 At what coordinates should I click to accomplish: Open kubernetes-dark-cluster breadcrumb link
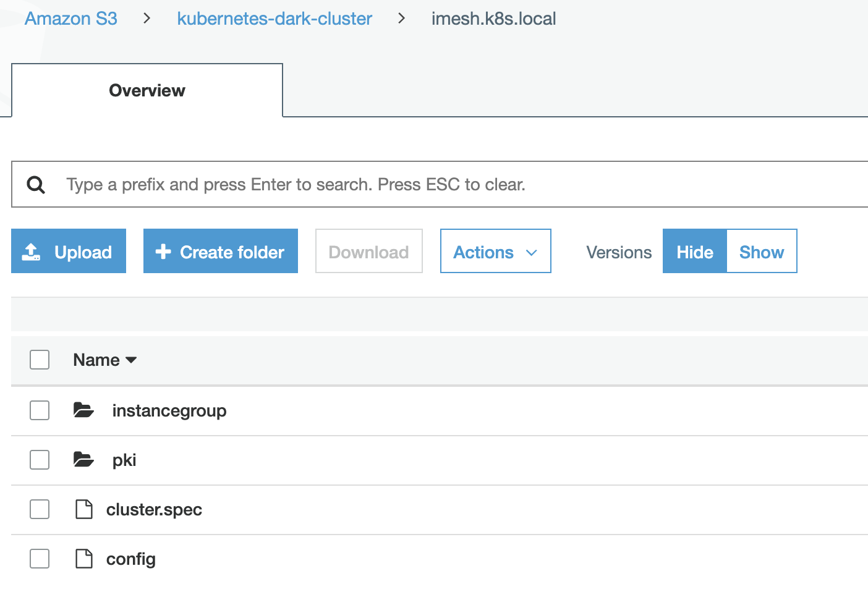274,19
